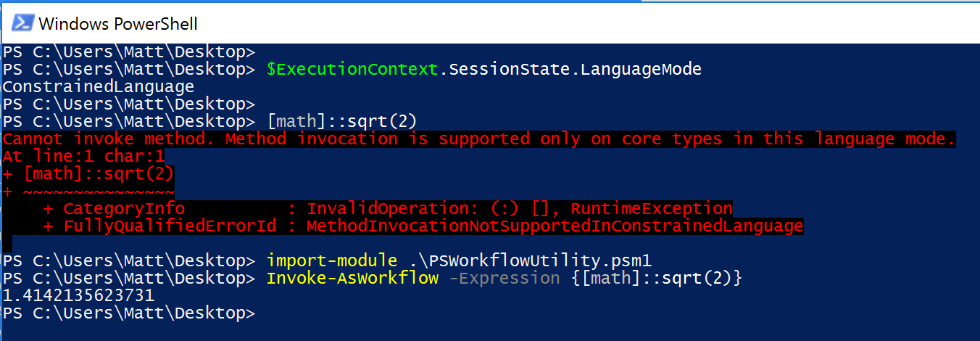This screenshot has width=980, height=341.
Task: Click the CategoryInfo error line
Action: point(388,209)
